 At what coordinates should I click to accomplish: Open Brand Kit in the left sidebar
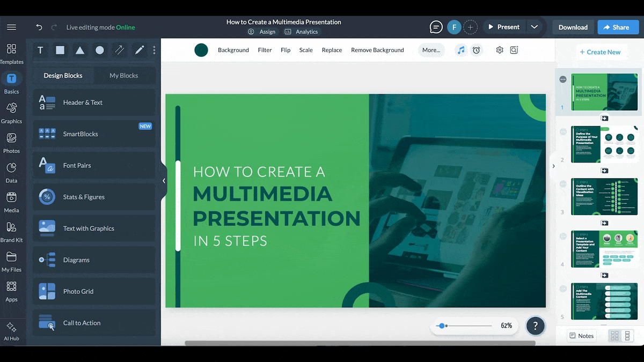(x=11, y=232)
